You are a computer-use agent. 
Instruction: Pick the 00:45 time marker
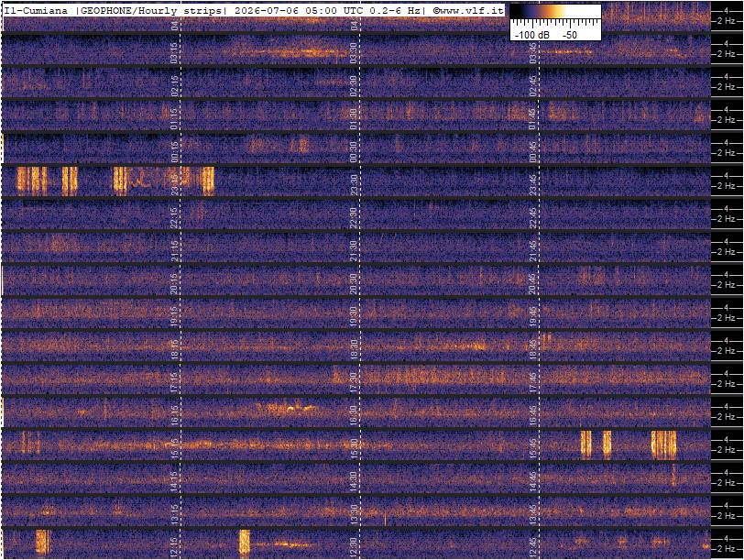[x=533, y=152]
